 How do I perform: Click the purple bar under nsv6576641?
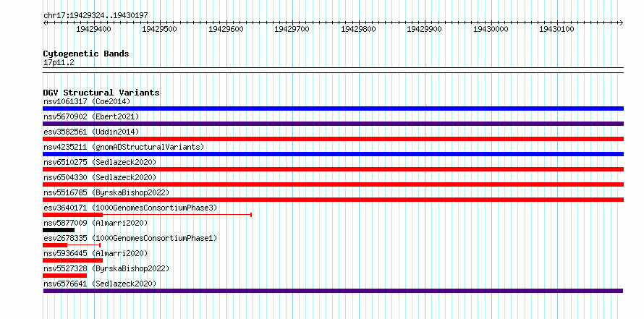pyautogui.click(x=333, y=291)
